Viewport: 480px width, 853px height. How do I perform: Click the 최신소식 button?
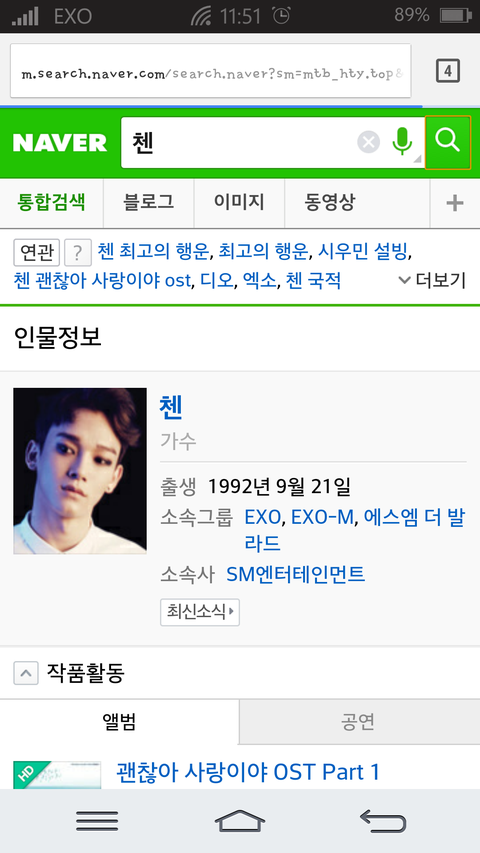pyautogui.click(x=200, y=612)
